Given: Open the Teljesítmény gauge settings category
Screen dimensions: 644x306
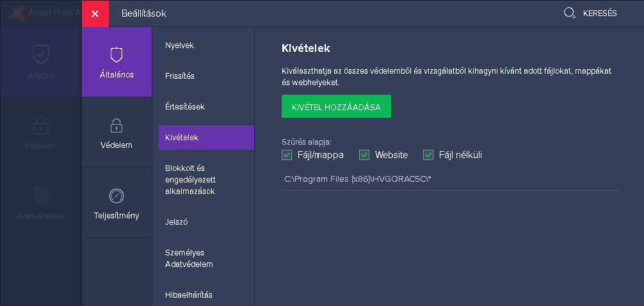Looking at the screenshot, I should pyautogui.click(x=117, y=203).
